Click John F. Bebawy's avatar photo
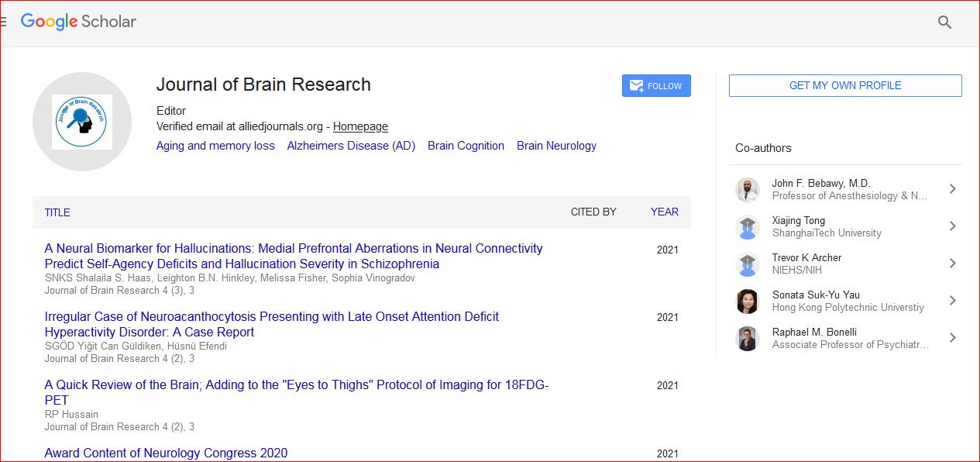The image size is (980, 462). (748, 189)
